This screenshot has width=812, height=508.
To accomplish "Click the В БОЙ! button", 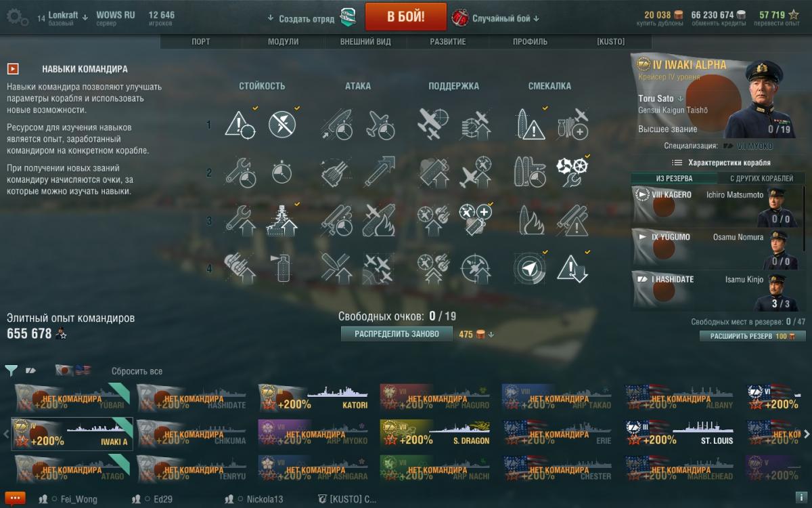I will point(406,17).
